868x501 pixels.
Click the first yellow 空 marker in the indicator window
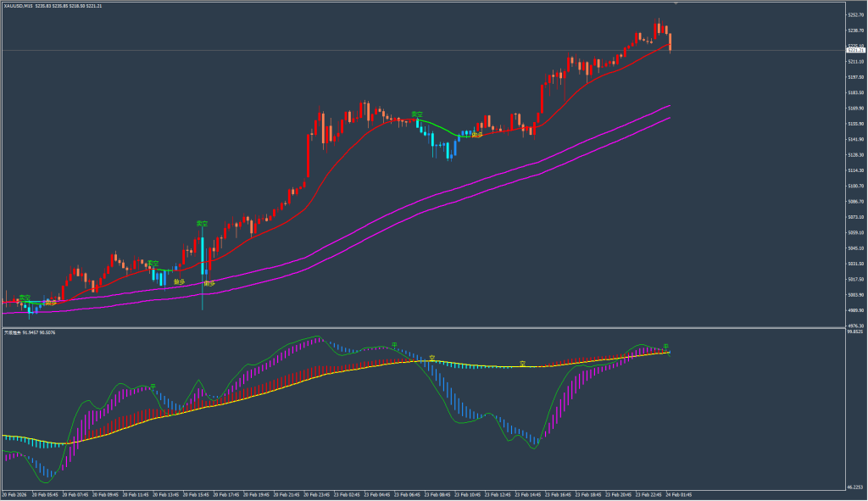[431, 358]
